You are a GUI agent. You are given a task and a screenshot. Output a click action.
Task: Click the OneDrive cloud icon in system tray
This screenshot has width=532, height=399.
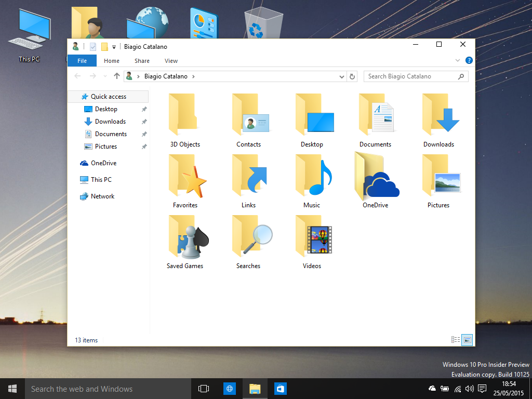432,389
